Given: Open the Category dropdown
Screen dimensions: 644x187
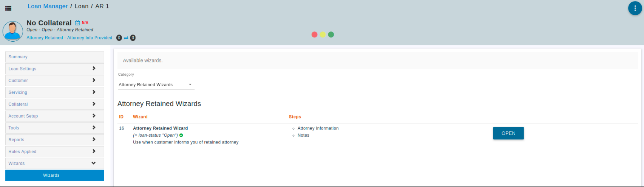Looking at the screenshot, I should [156, 85].
